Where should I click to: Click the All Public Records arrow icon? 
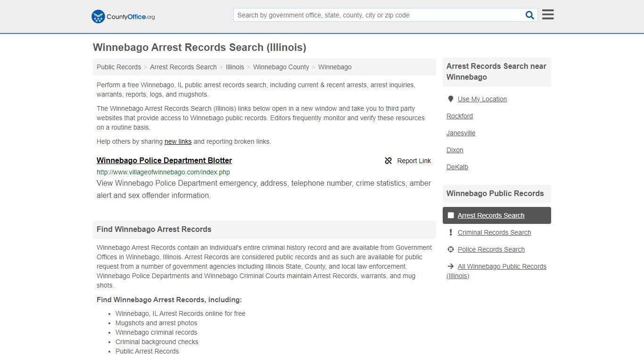[x=451, y=266]
